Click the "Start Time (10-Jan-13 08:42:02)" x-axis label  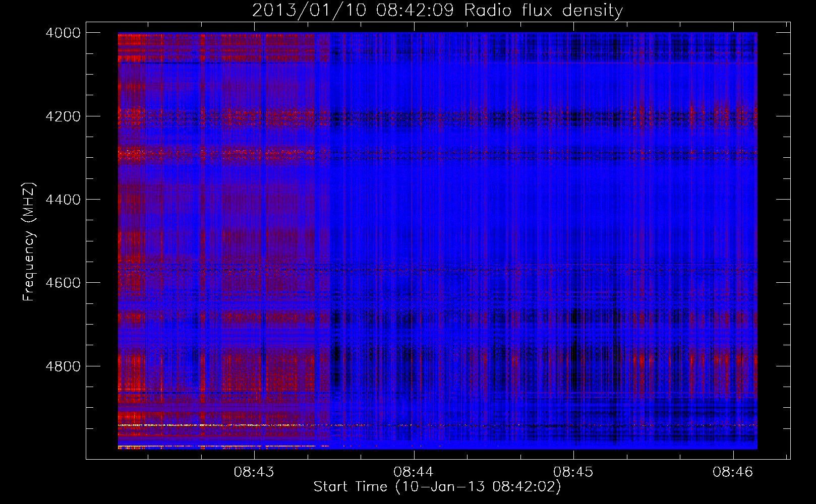437,487
